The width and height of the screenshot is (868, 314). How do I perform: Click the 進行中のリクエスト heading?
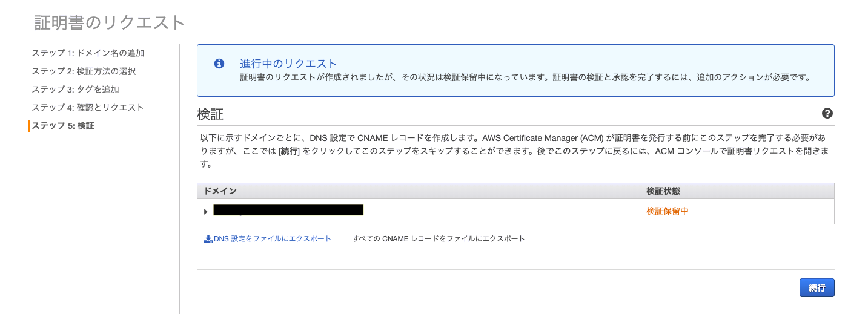(288, 64)
